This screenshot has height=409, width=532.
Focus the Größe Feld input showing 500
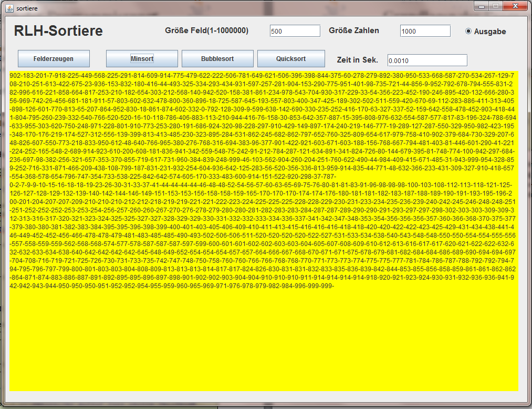[x=295, y=31]
